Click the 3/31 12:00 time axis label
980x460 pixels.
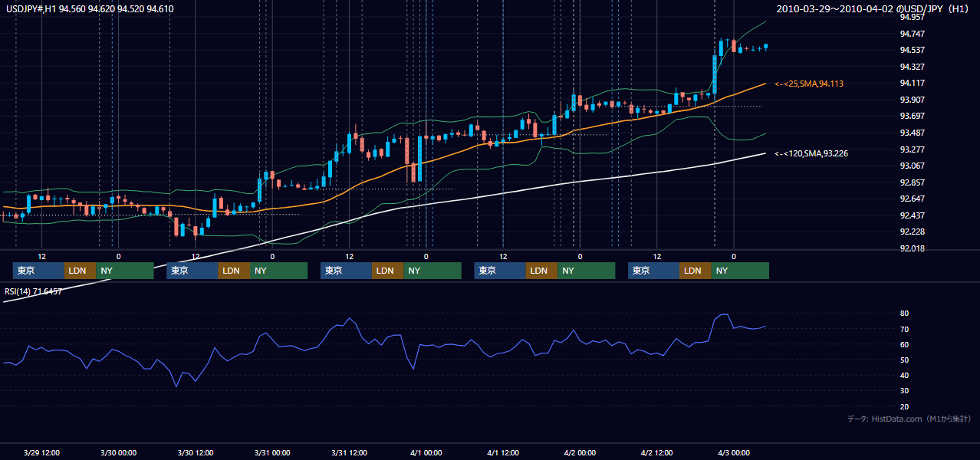pos(350,452)
